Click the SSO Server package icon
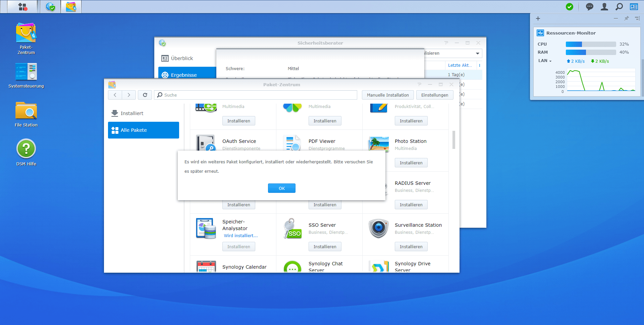The image size is (644, 325). point(292,228)
